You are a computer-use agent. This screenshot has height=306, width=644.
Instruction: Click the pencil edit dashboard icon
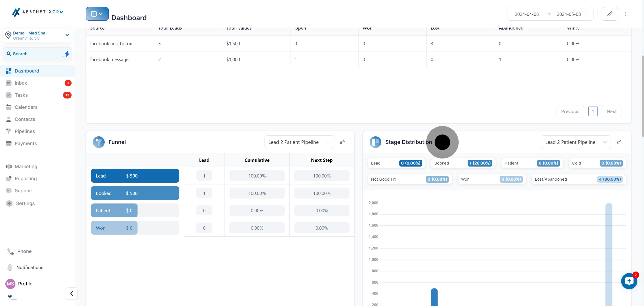pos(610,14)
